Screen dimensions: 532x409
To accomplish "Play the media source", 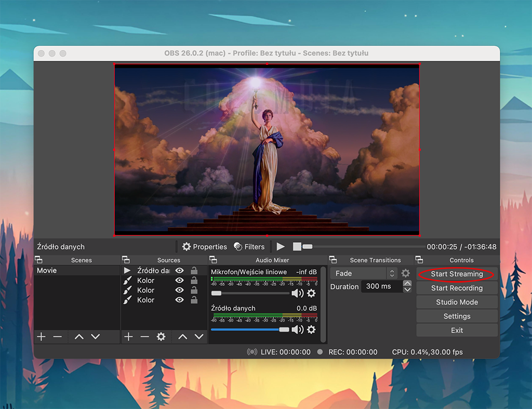I will coord(281,246).
